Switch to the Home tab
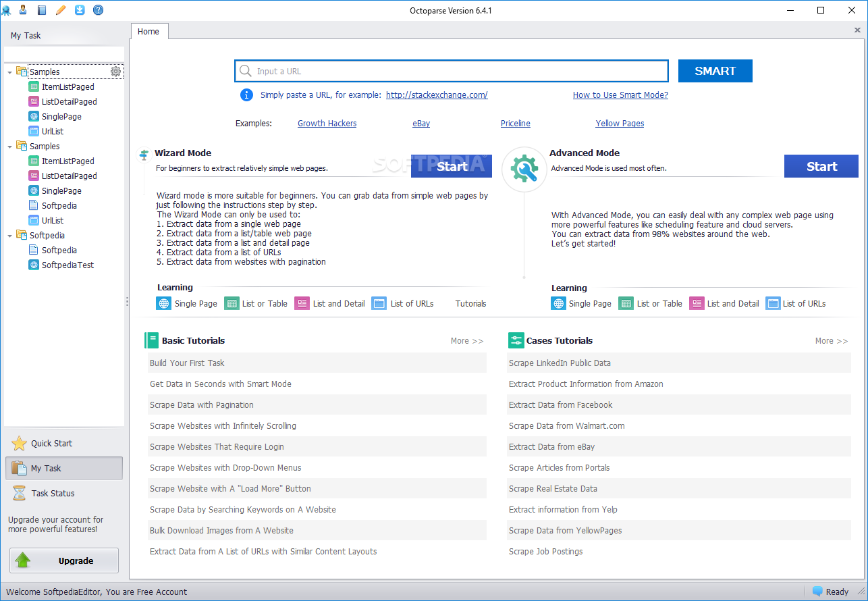 [x=148, y=31]
